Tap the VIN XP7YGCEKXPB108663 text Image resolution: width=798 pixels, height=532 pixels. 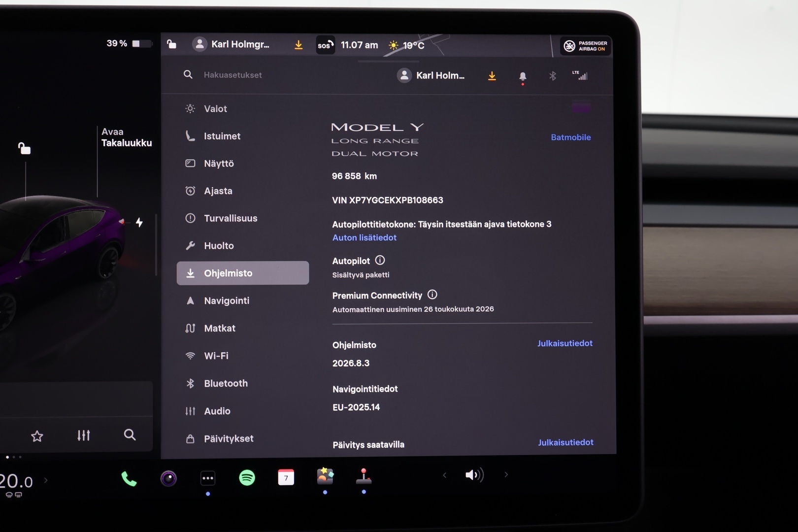(388, 200)
